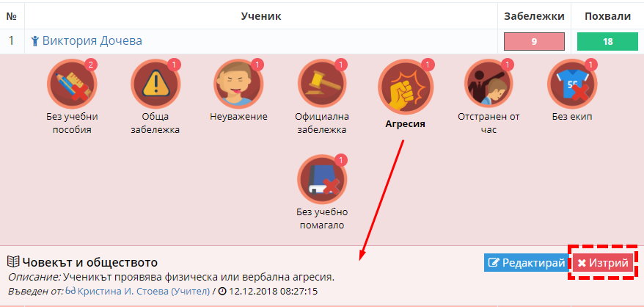This screenshot has height=307, width=644.
Task: Select the Обща забележка warning icon
Action: click(x=155, y=84)
